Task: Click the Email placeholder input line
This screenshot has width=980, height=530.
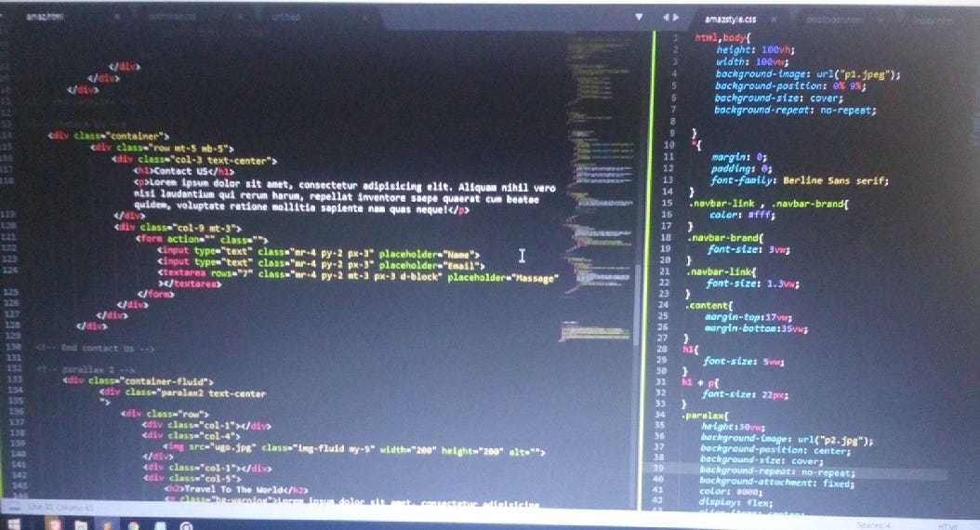Action: [321, 264]
